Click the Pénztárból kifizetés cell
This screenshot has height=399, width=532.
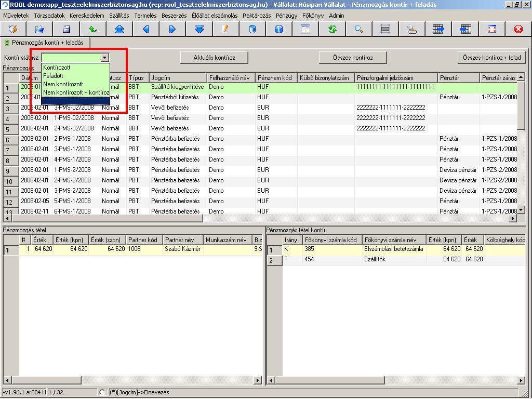(178, 97)
